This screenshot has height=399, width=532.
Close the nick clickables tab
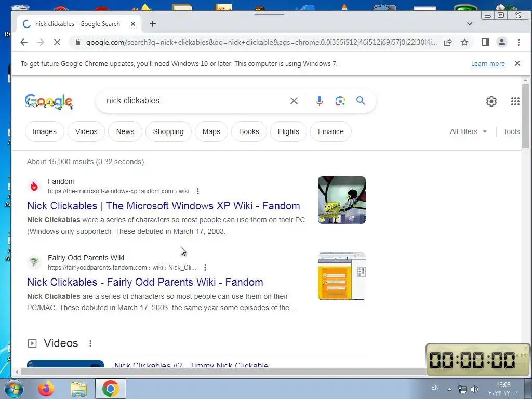[x=133, y=24]
